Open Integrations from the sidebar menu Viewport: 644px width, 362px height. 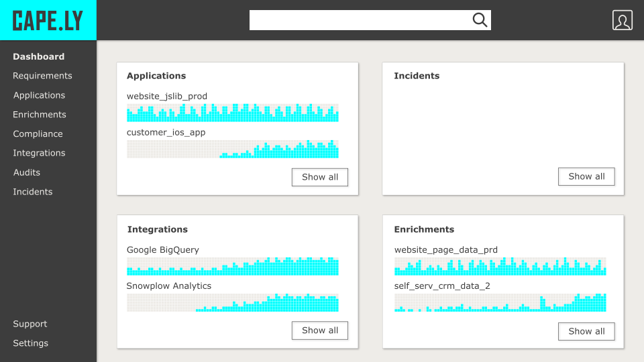pyautogui.click(x=39, y=153)
